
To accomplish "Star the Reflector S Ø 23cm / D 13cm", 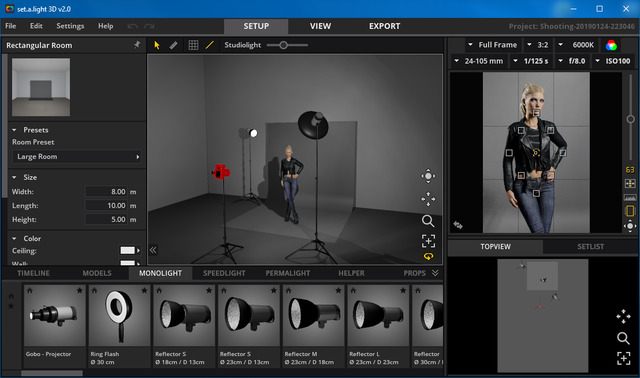I will click(x=273, y=290).
